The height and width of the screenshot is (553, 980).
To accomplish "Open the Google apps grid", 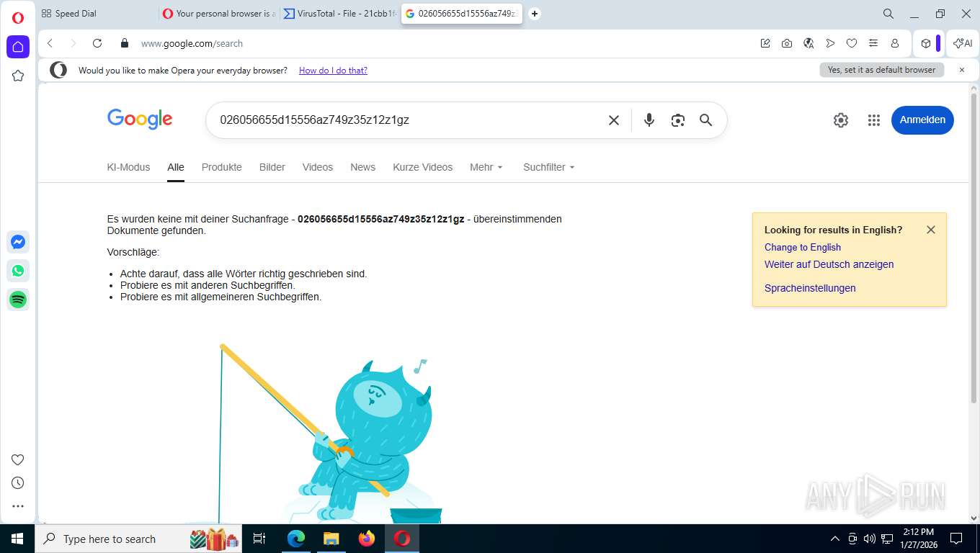I will click(874, 120).
